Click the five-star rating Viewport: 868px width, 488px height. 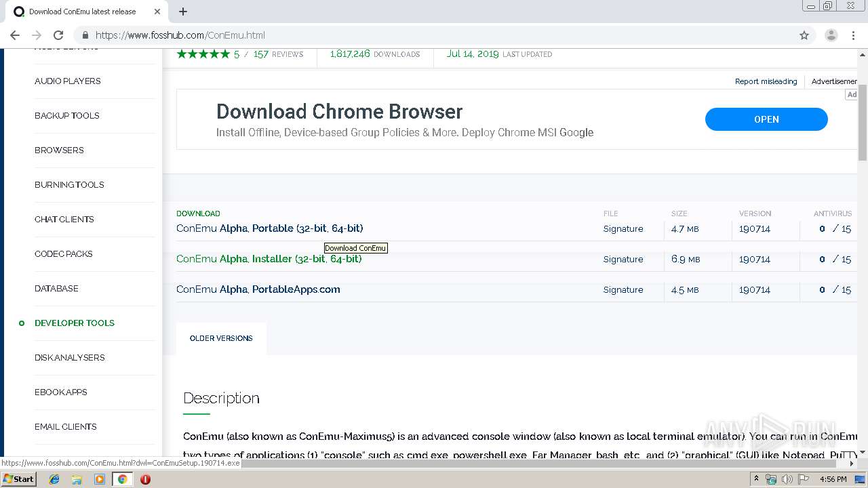[x=203, y=54]
